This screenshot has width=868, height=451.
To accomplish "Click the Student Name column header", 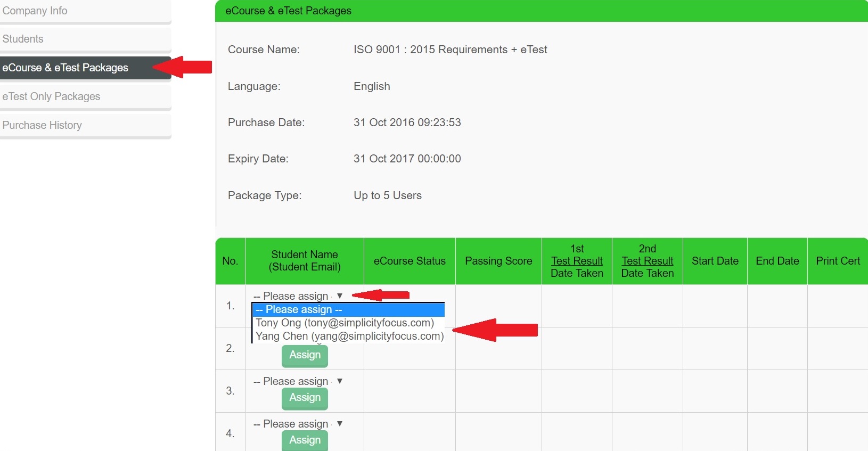I will coord(305,261).
